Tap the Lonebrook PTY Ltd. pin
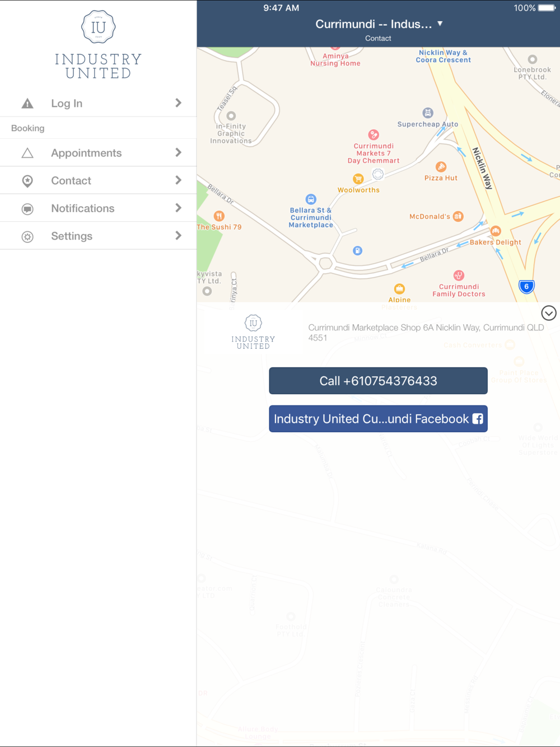The height and width of the screenshot is (747, 560). [x=533, y=59]
